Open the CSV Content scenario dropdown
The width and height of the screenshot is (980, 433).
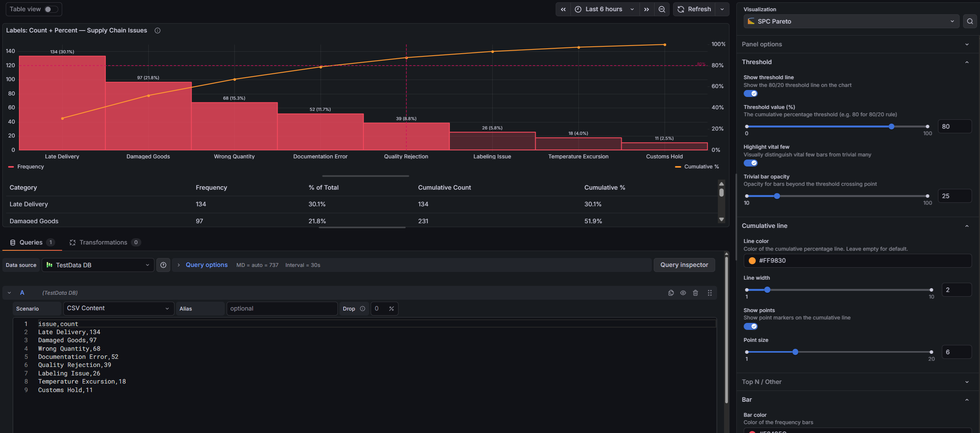pos(118,308)
